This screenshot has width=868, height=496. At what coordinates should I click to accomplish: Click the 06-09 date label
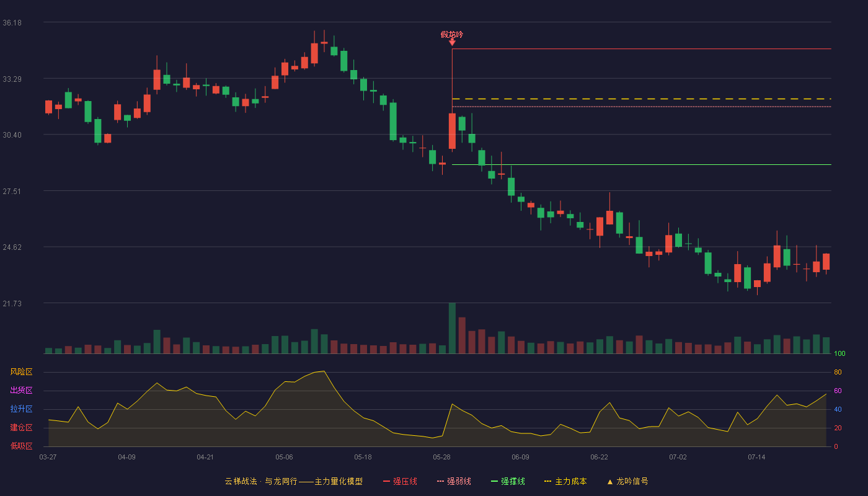click(x=520, y=457)
